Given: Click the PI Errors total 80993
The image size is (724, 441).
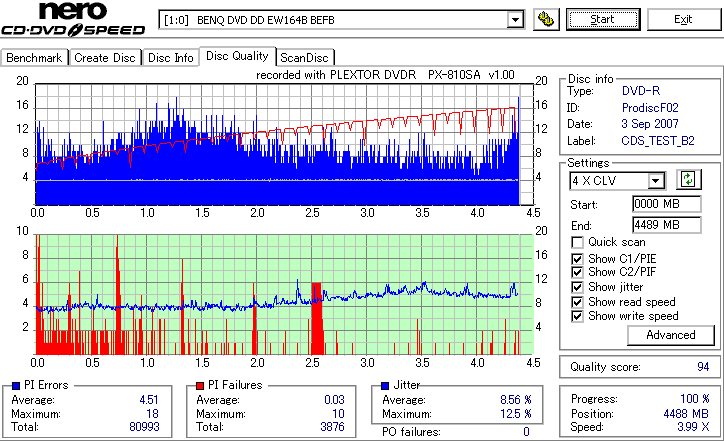Looking at the screenshot, I should [x=144, y=427].
